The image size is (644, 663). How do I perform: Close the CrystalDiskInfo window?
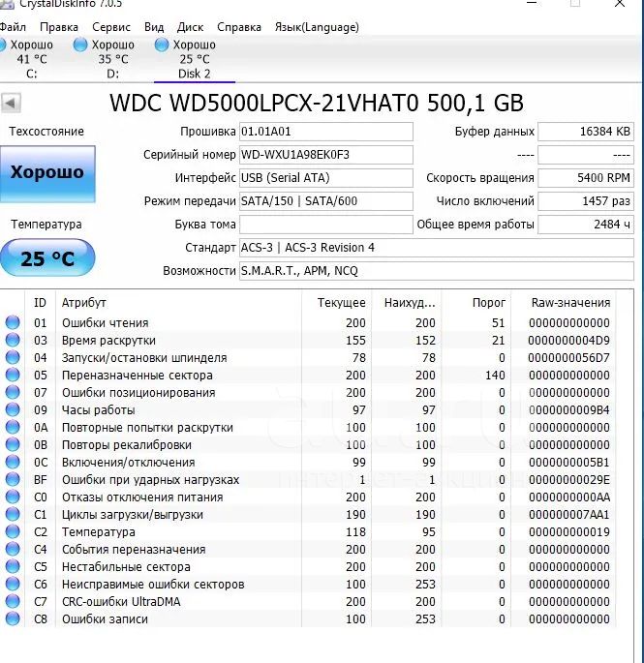tap(620, 3)
